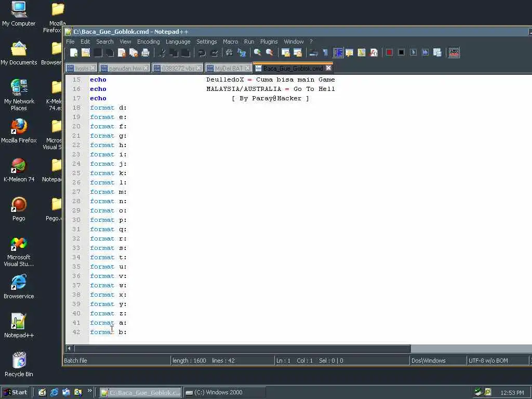Cut selection with the scissors icon

[x=162, y=52]
